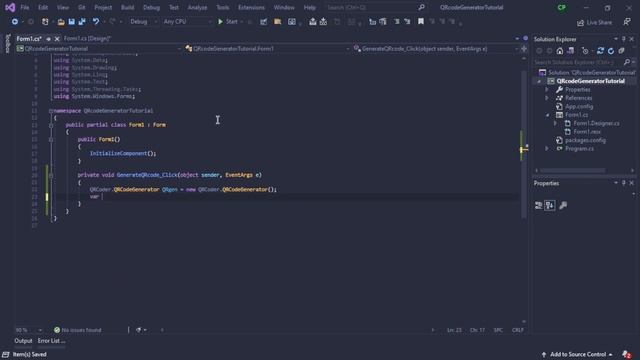Click the Live Share button
The width and height of the screenshot is (640, 360).
[x=594, y=22]
